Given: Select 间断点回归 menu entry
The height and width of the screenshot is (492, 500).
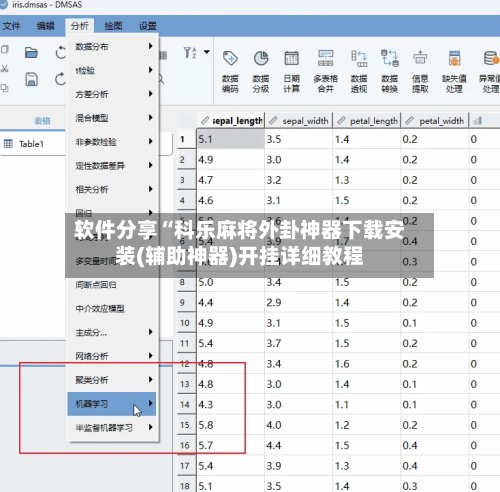Looking at the screenshot, I should 112,285.
